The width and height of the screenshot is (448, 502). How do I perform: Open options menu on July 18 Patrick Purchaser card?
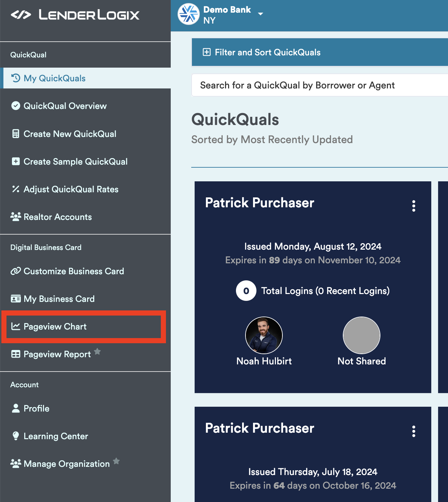pyautogui.click(x=414, y=431)
